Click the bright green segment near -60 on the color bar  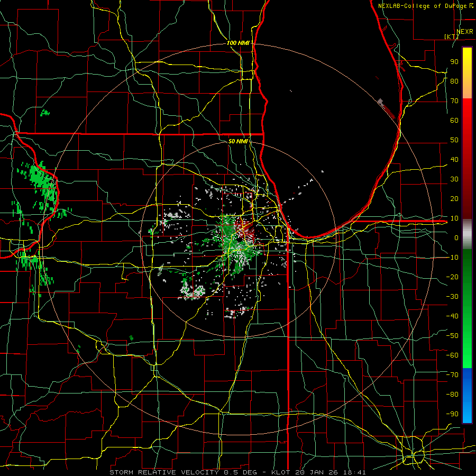coord(467,355)
